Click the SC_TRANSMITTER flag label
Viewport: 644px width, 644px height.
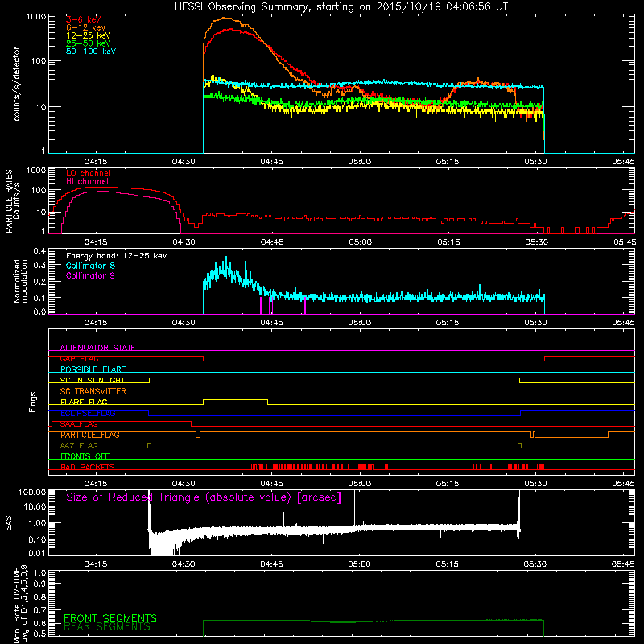pos(93,390)
